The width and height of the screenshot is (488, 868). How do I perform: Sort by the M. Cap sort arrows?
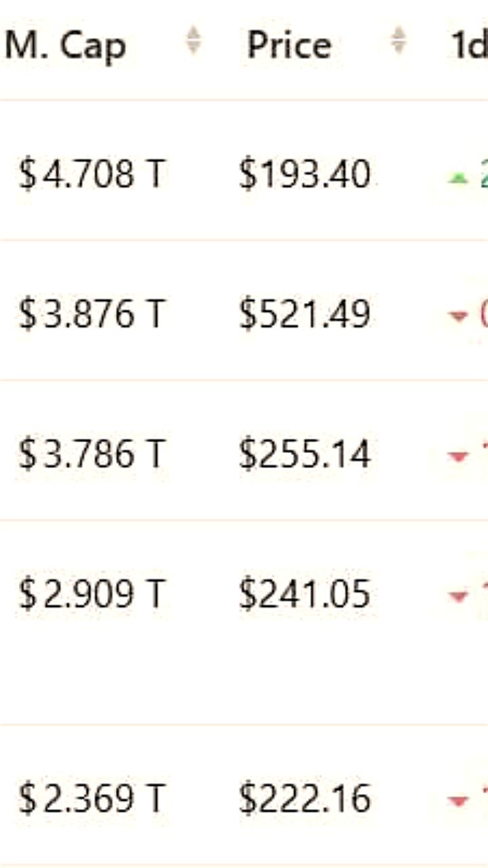[194, 41]
